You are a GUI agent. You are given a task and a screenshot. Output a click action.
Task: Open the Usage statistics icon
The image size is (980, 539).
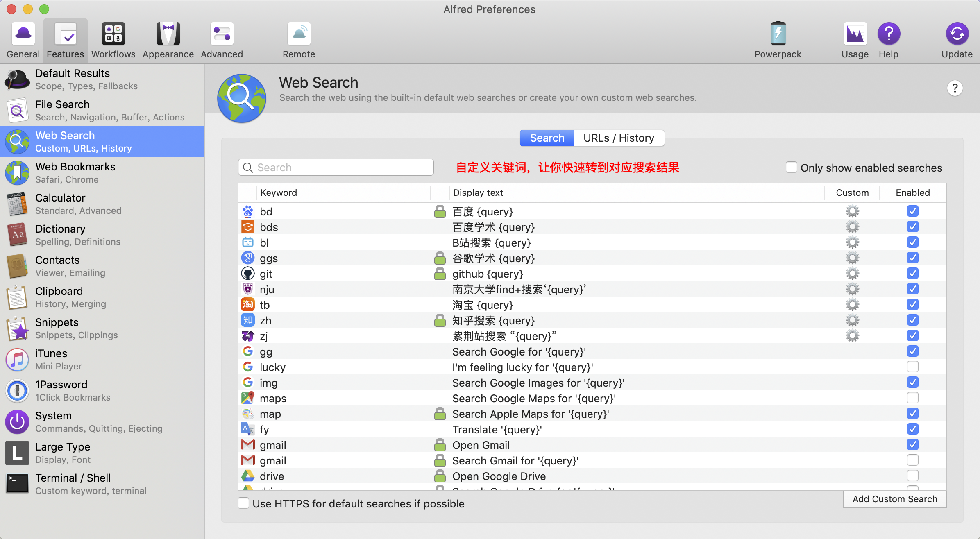tap(855, 34)
